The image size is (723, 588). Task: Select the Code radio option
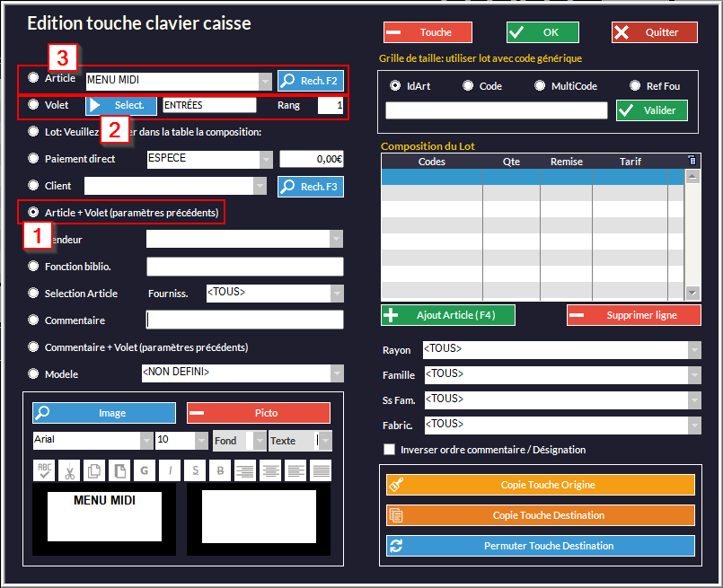[468, 86]
